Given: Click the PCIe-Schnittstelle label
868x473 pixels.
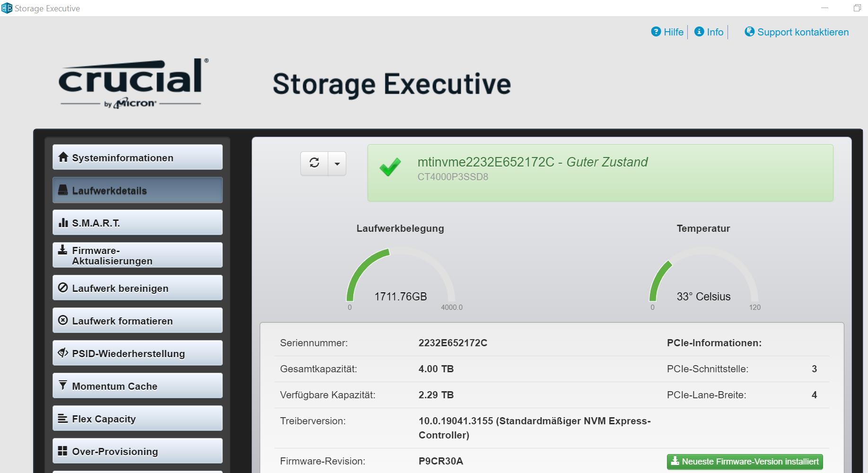Looking at the screenshot, I should coord(708,369).
